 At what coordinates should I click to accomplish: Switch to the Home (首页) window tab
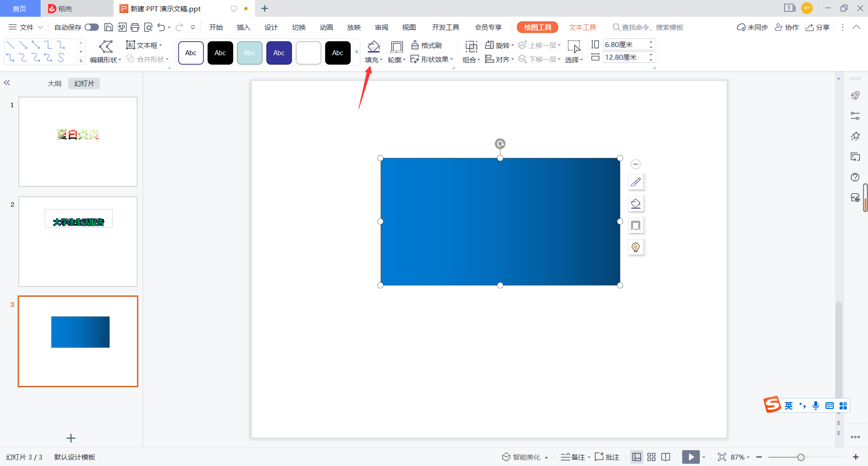tap(19, 9)
